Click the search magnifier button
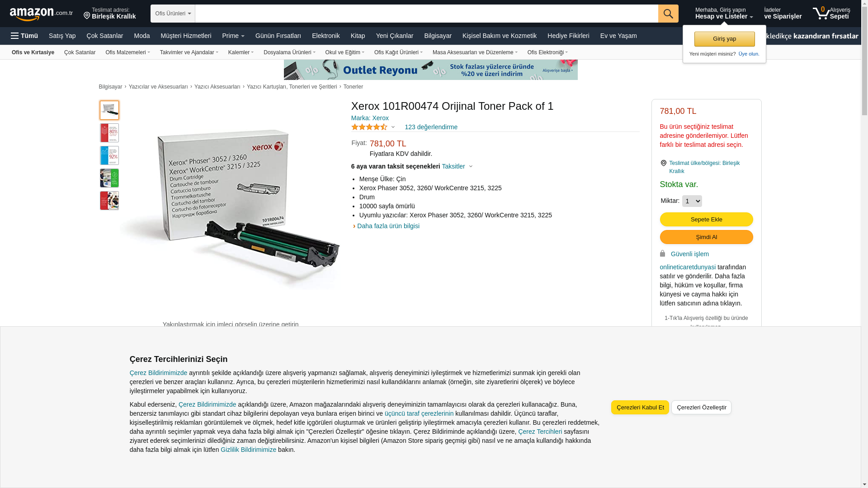The height and width of the screenshot is (488, 868). [x=668, y=14]
